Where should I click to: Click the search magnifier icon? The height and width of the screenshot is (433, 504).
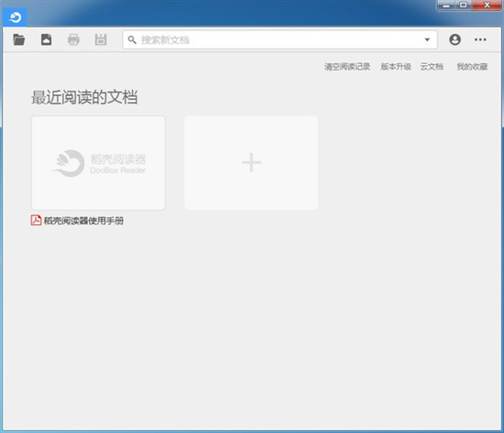pyautogui.click(x=132, y=40)
